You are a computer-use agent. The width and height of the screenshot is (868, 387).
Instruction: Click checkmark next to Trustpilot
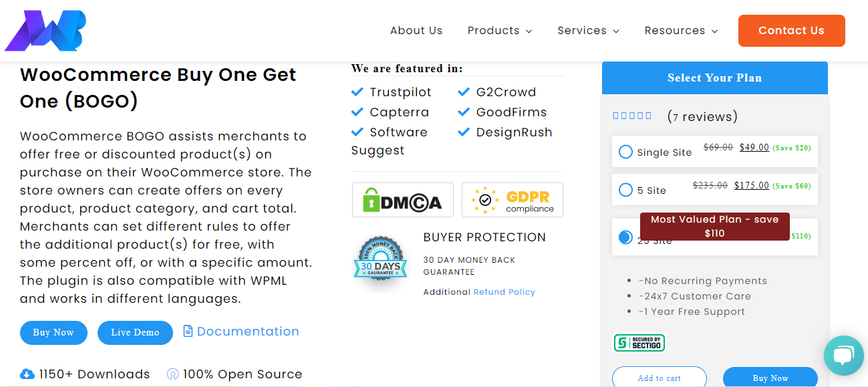point(357,92)
